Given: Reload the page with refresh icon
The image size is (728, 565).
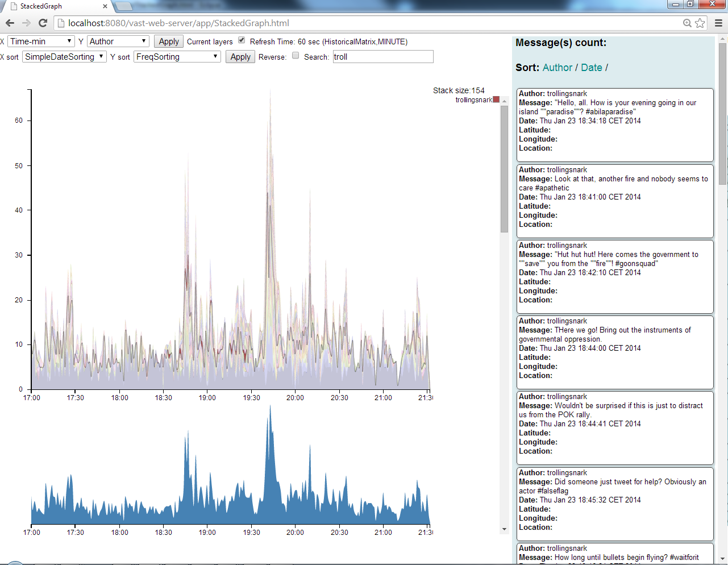Looking at the screenshot, I should [x=43, y=23].
